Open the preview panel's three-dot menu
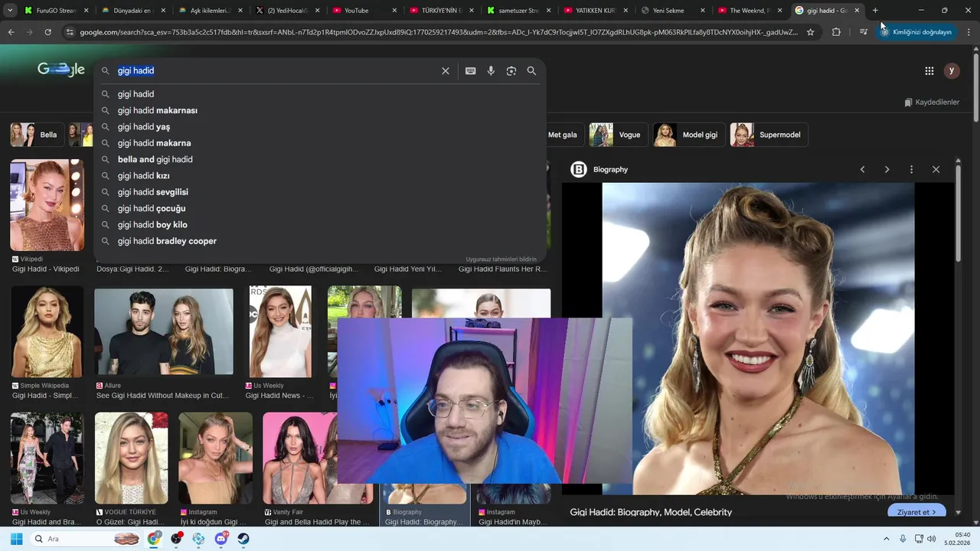This screenshot has width=980, height=551. (x=911, y=169)
